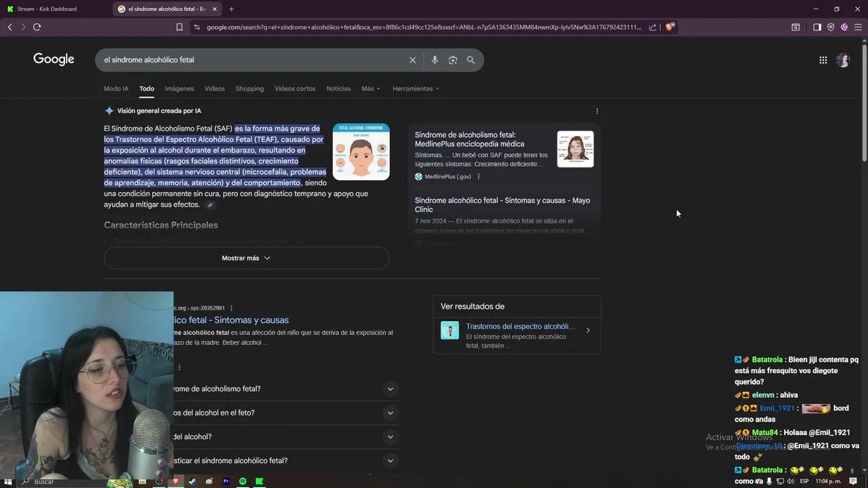The height and width of the screenshot is (488, 868).
Task: Click the fetal alcohol syndrome illustration thumbnail
Action: pos(361,152)
